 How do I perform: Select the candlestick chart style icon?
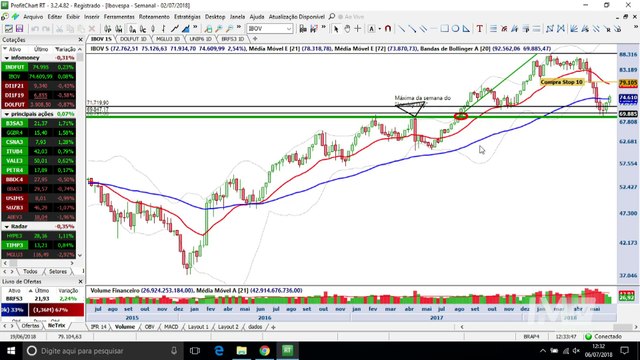153,29
